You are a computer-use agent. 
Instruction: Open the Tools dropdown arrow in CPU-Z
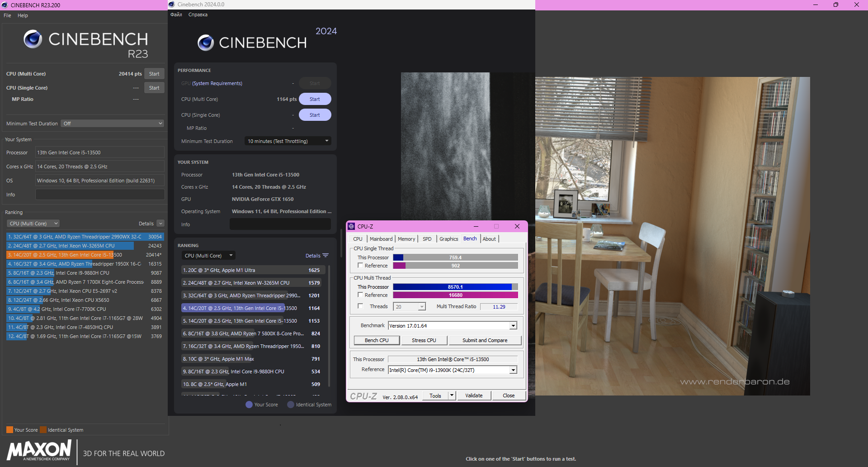(x=451, y=396)
